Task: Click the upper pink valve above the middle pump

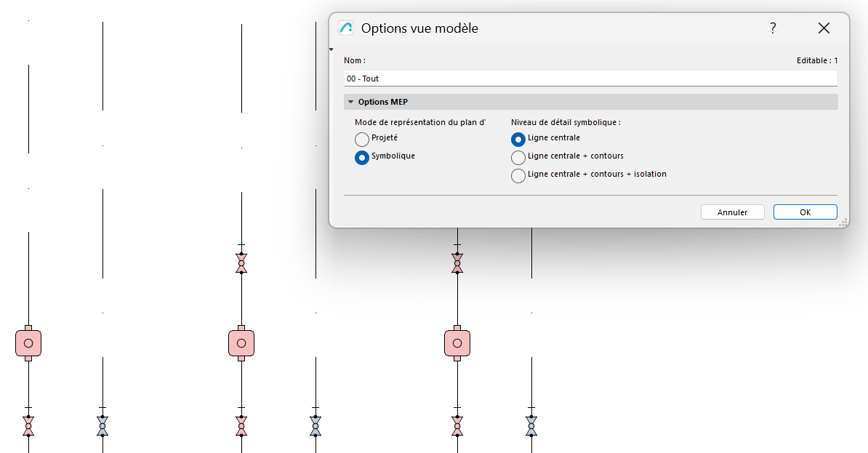Action: click(x=241, y=263)
